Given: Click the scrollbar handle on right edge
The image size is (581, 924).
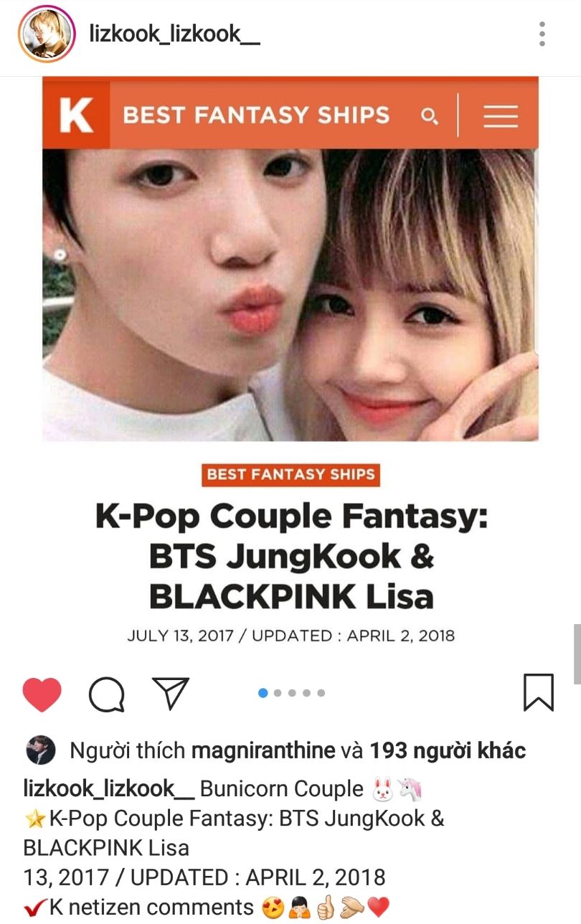Looking at the screenshot, I should pyautogui.click(x=577, y=654).
